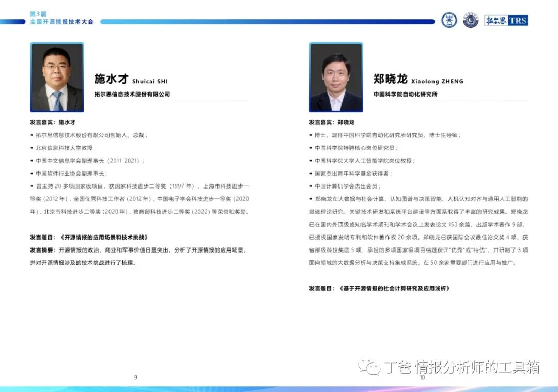This screenshot has height=392, width=558.
Task: Click page number 9
Action: 135,378
